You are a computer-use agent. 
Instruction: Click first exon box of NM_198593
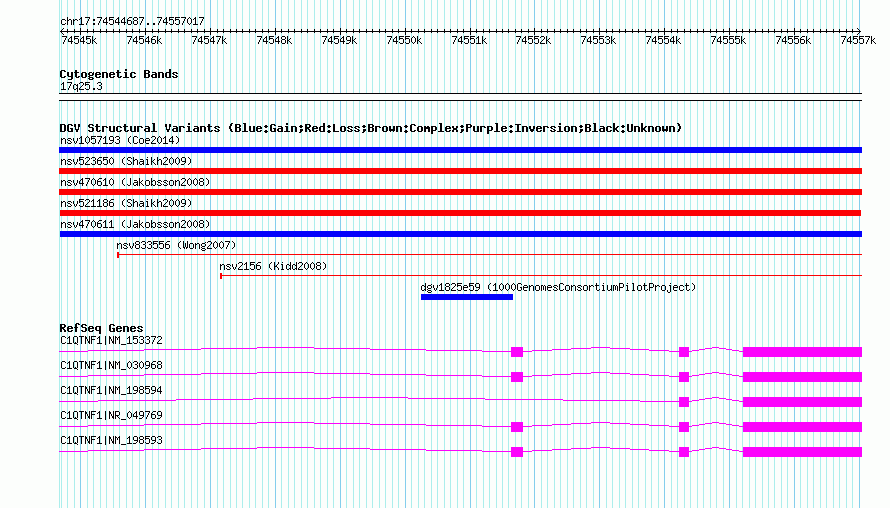point(517,452)
